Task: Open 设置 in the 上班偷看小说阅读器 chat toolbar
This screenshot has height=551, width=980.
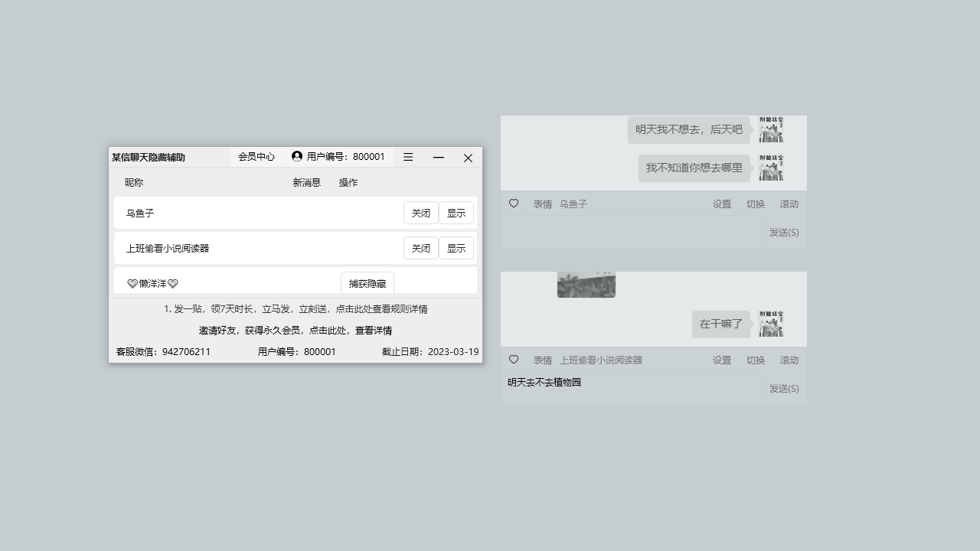Action: [721, 360]
